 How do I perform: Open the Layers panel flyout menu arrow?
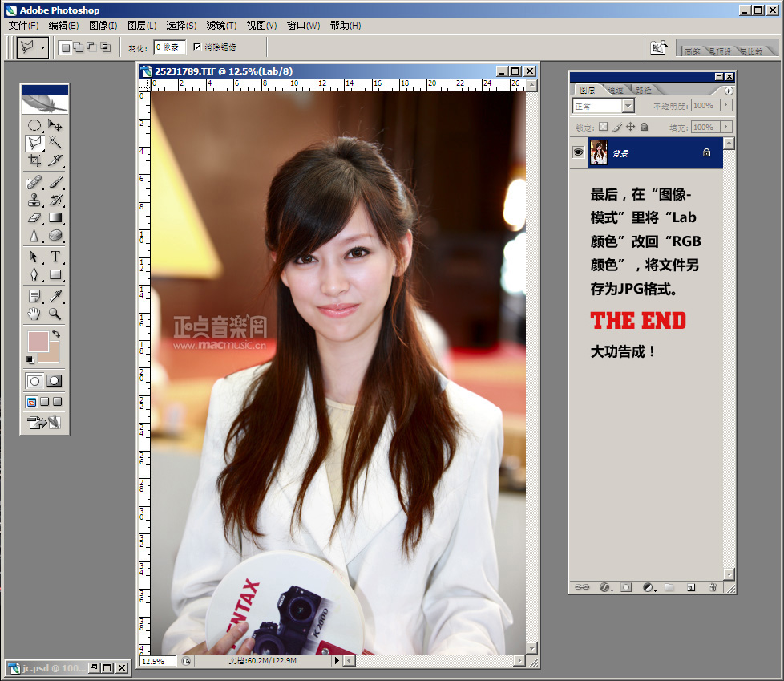(729, 91)
